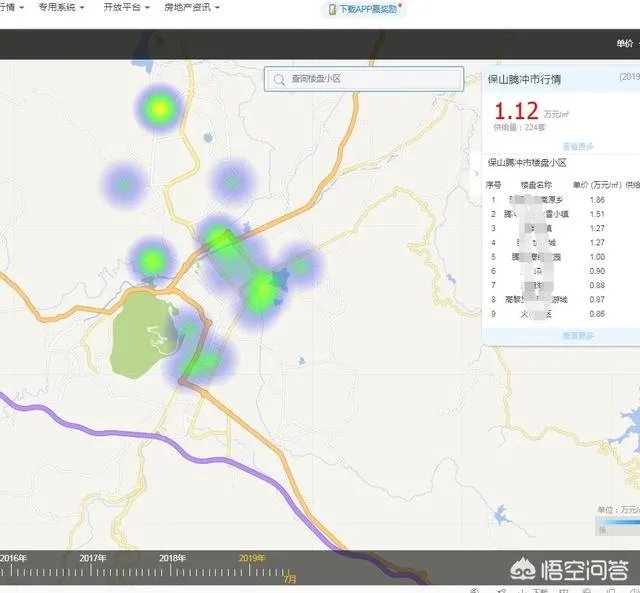The image size is (640, 593).
Task: Click the 7月 marker on the timeline
Action: pyautogui.click(x=290, y=578)
